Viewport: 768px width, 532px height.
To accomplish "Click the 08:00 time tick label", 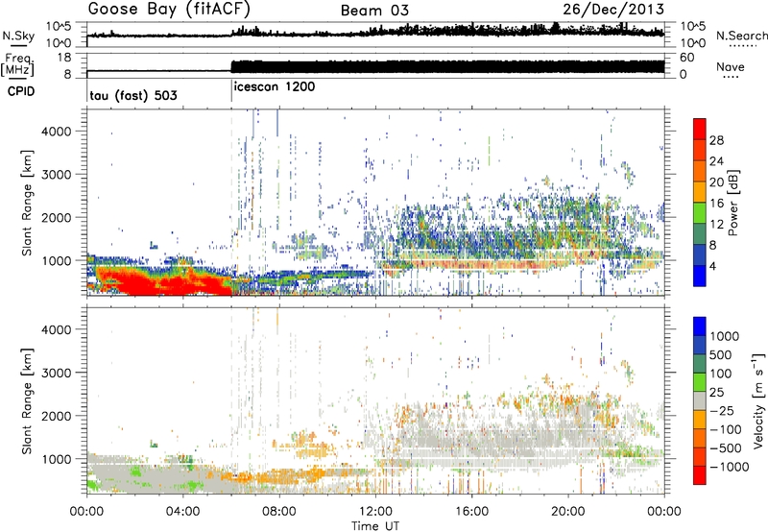I will (279, 512).
